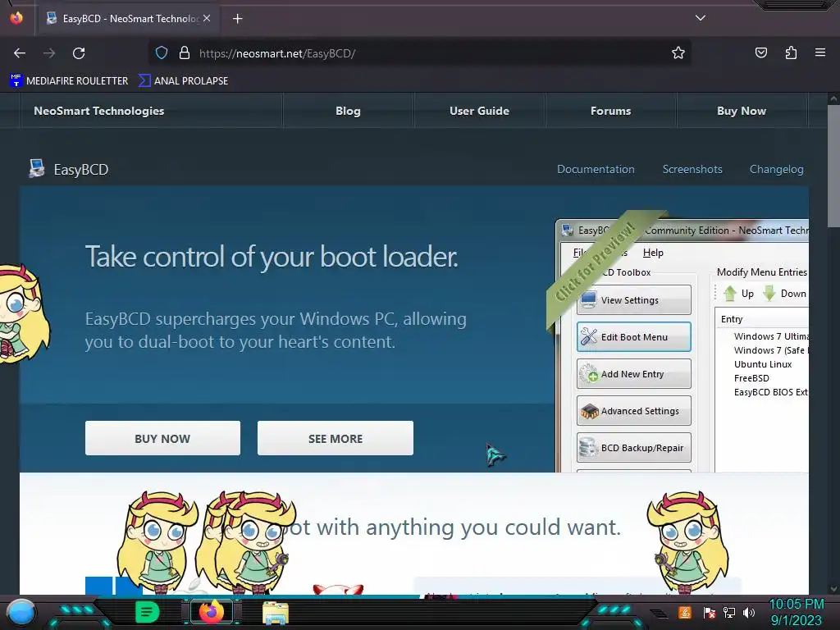
Task: Open the Firefox hamburger menu
Action: [x=820, y=52]
